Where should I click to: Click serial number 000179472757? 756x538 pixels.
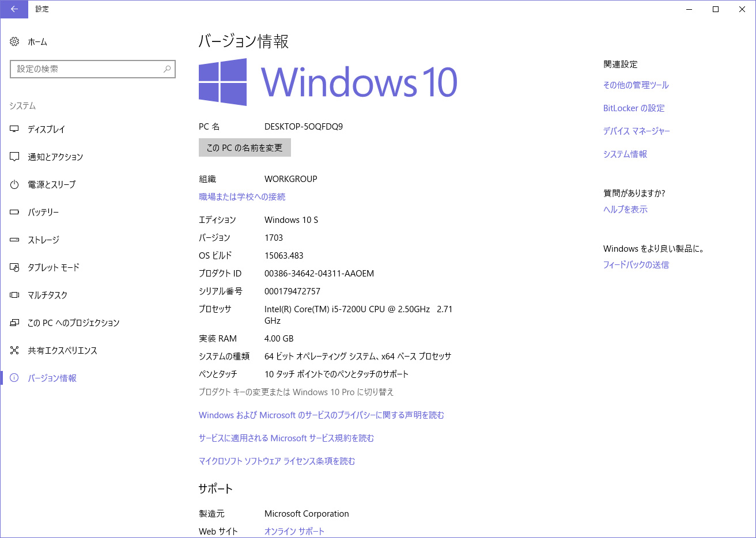pyautogui.click(x=292, y=291)
